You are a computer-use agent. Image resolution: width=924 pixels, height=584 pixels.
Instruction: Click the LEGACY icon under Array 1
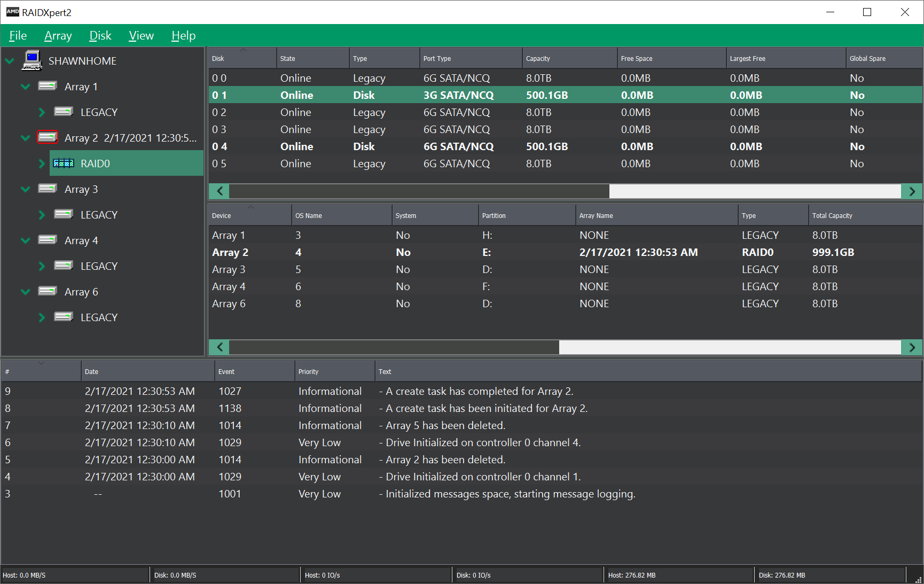pos(64,112)
